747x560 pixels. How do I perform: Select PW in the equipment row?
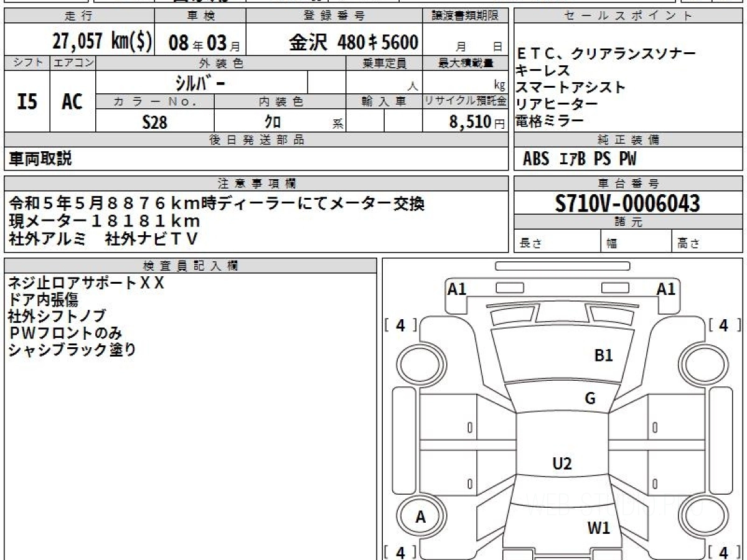627,160
